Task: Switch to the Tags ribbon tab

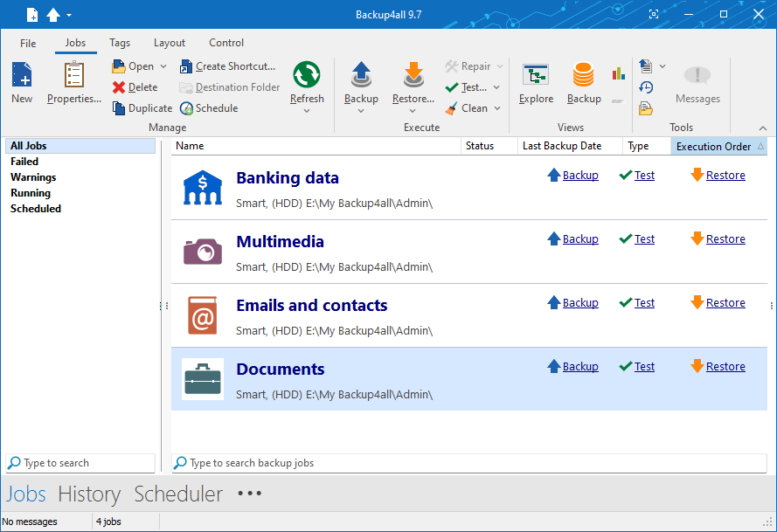Action: coord(120,43)
